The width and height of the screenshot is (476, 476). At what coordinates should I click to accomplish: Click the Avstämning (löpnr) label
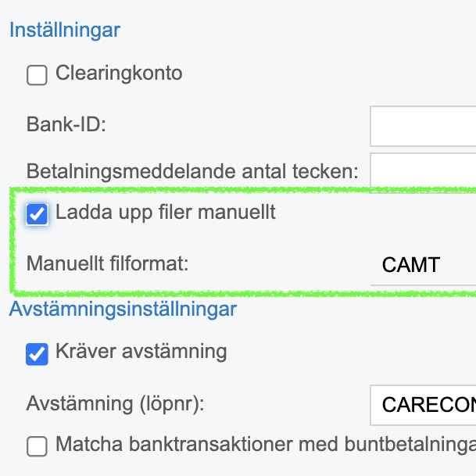pos(114,404)
